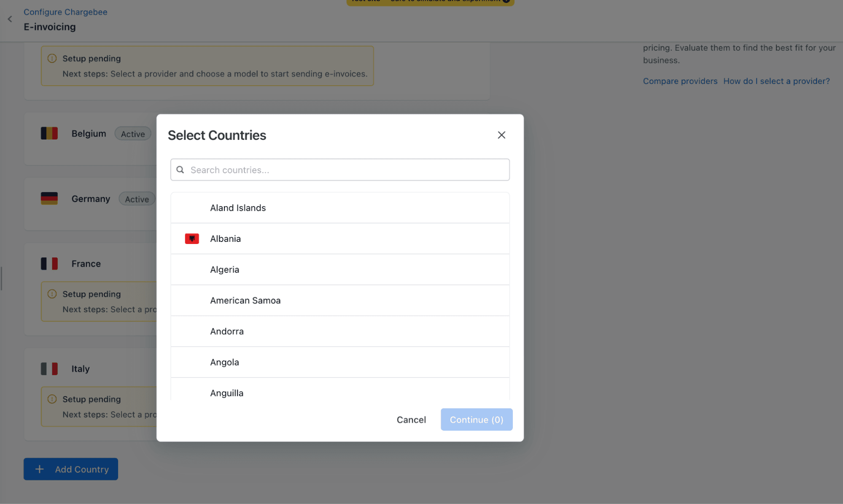The height and width of the screenshot is (504, 843).
Task: Click the Belgium flag icon
Action: [x=49, y=134]
